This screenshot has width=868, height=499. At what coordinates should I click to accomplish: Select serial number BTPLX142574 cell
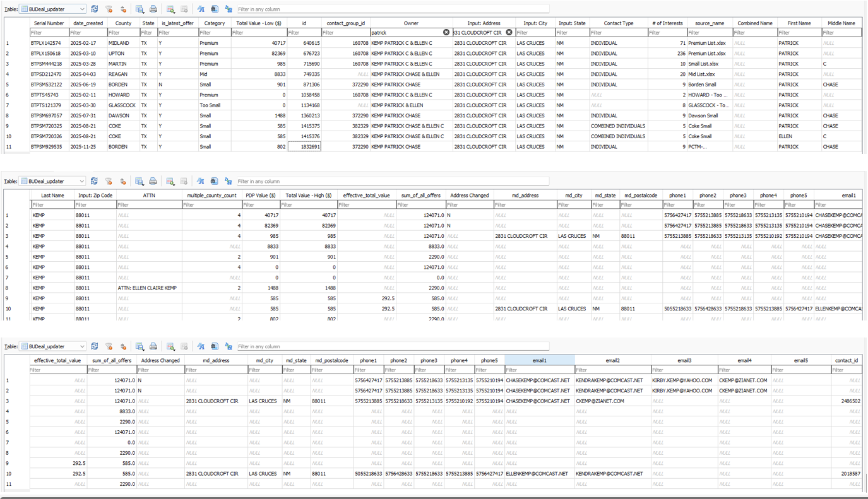tap(49, 43)
